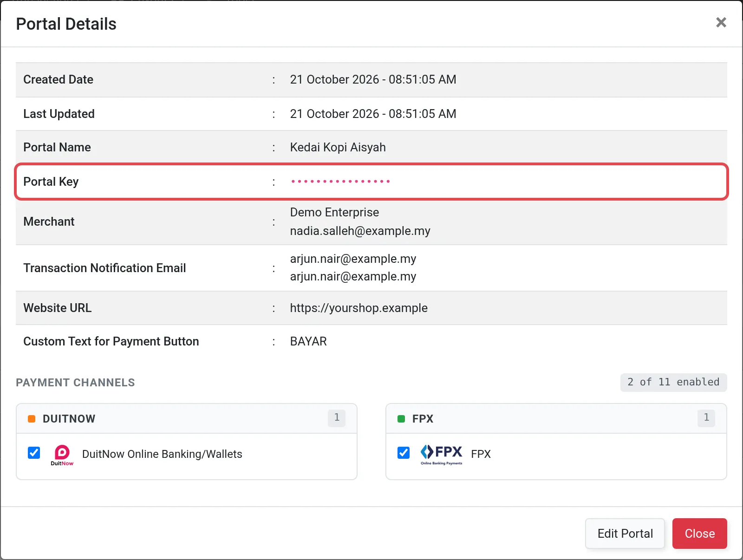Uncheck the DuitNow Online Banking/Wallets checkbox
Screen dimensions: 743x560
coord(34,453)
